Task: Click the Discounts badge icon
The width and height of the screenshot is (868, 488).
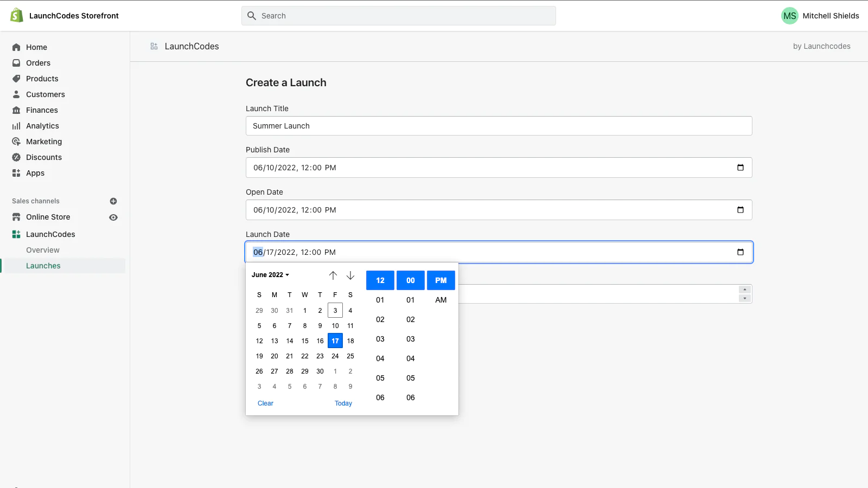Action: (16, 157)
